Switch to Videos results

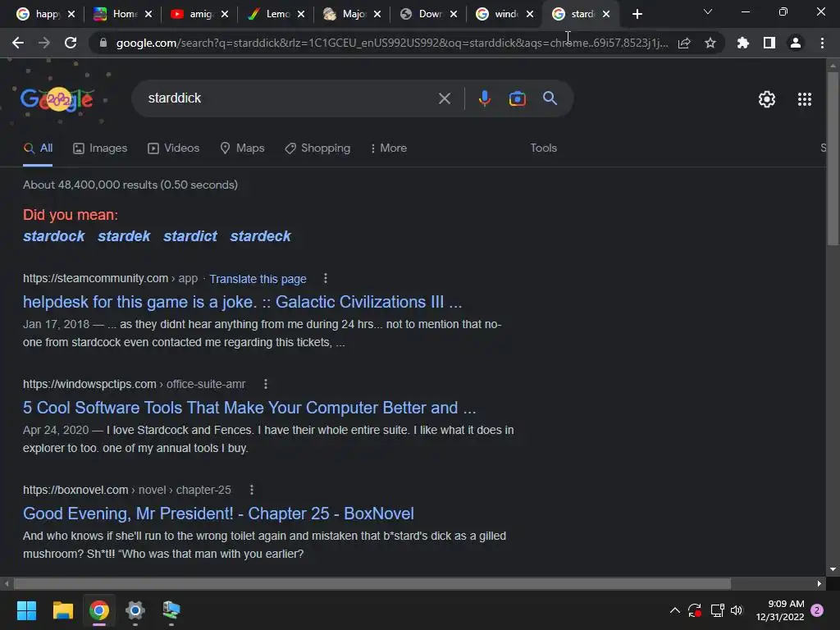(174, 148)
